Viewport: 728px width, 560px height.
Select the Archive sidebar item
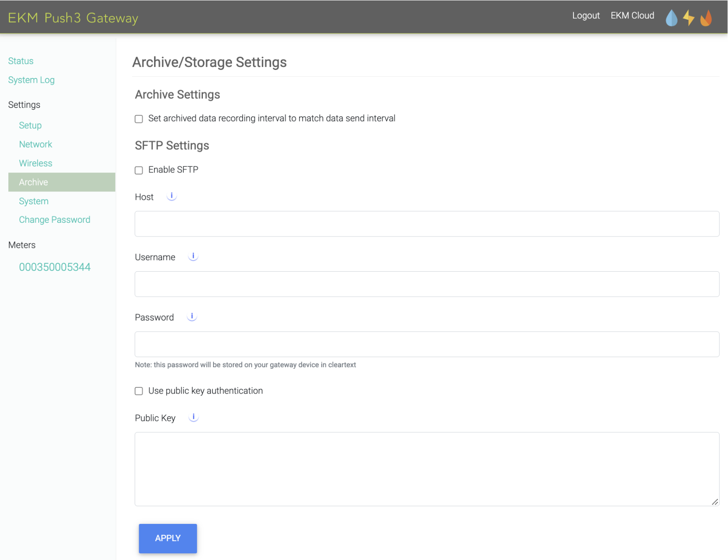click(x=62, y=182)
